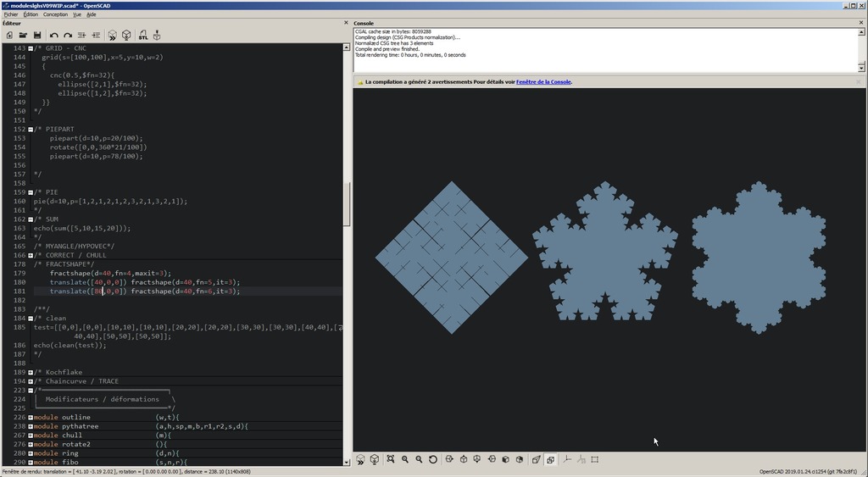Screen dimensions: 868x477
Task: Expand the Chaincurve / TRACE block
Action: click(x=31, y=381)
